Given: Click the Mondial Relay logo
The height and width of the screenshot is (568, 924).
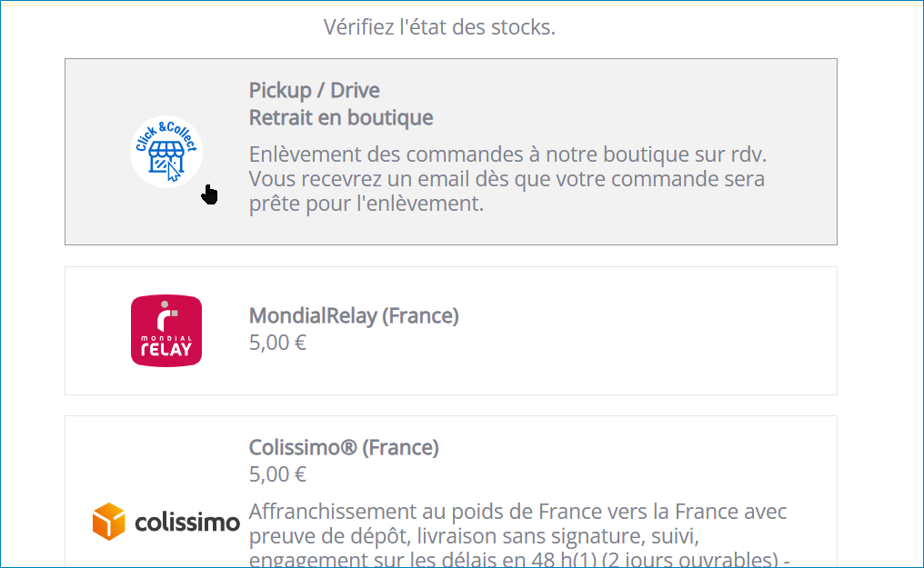Looking at the screenshot, I should 166,331.
